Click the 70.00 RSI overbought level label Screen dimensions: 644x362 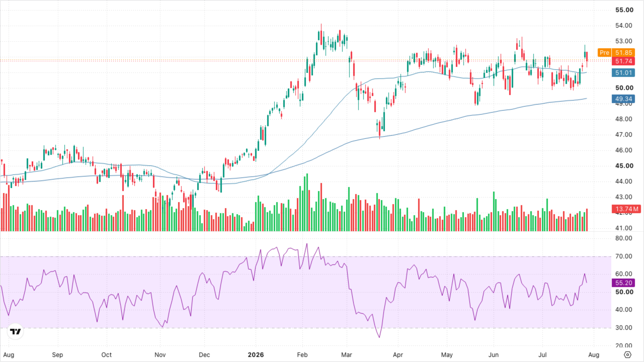(x=624, y=256)
